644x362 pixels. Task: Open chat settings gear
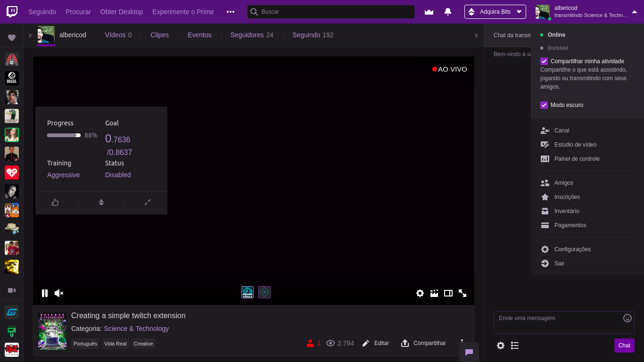pos(501,346)
